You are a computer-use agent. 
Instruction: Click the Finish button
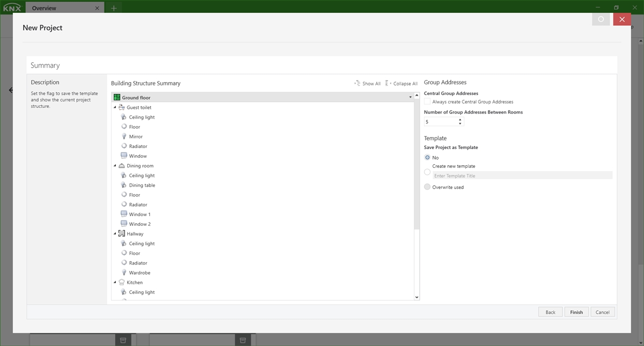[x=576, y=312]
